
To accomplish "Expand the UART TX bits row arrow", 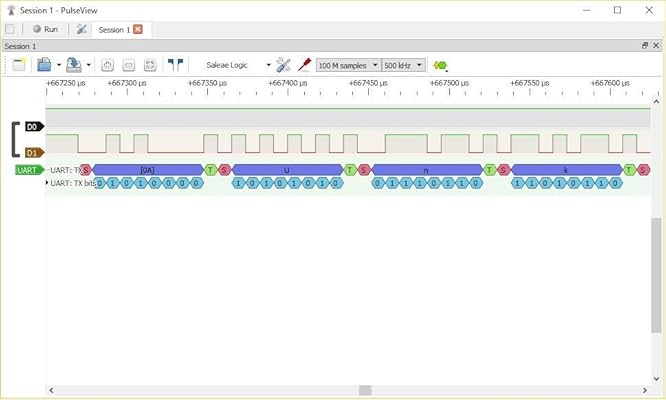I will pyautogui.click(x=48, y=183).
